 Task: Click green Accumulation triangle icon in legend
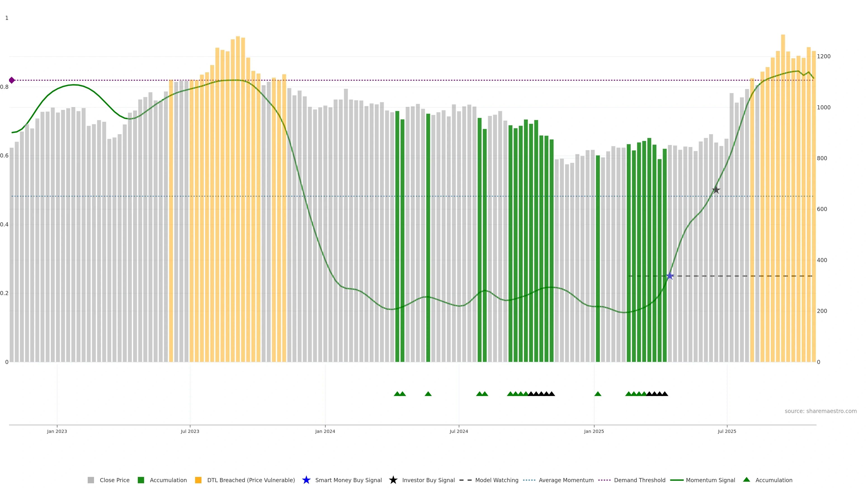(x=746, y=480)
